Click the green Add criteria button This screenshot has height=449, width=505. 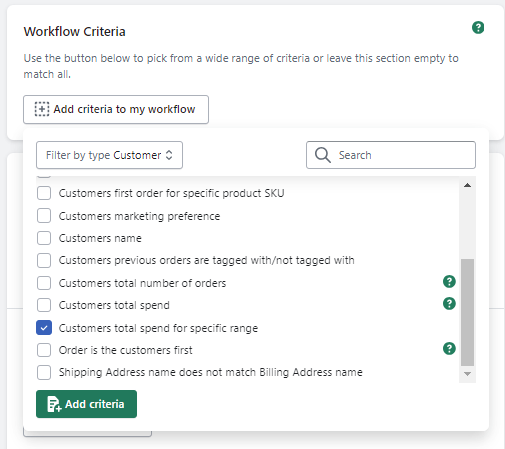(86, 404)
